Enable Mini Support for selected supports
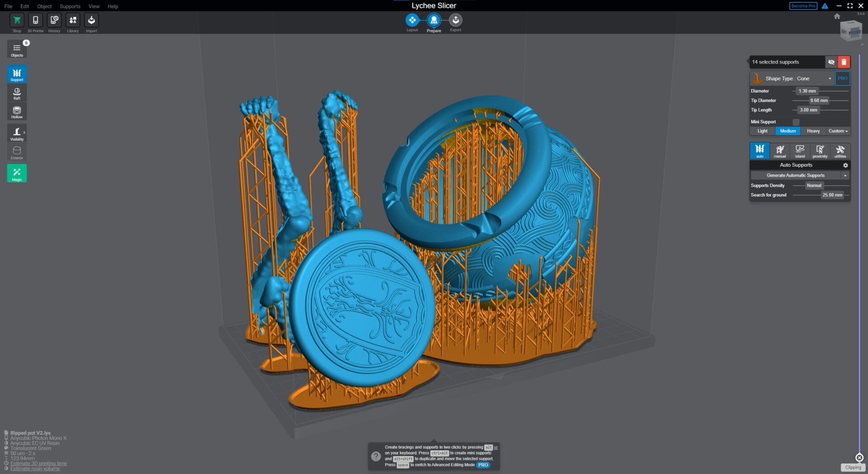This screenshot has width=868, height=474. (x=795, y=122)
